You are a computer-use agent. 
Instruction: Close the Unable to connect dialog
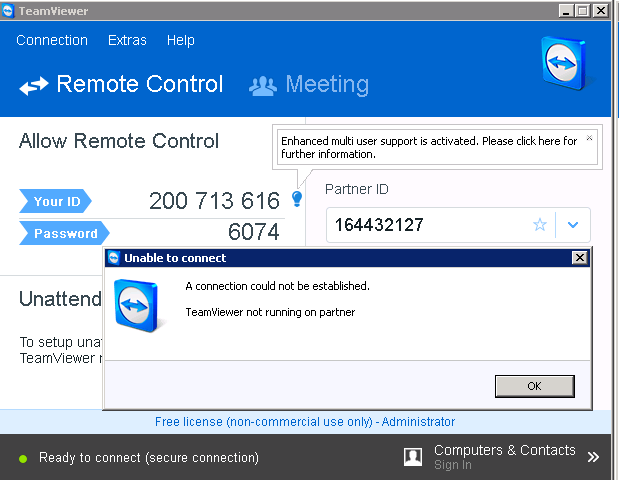click(580, 258)
